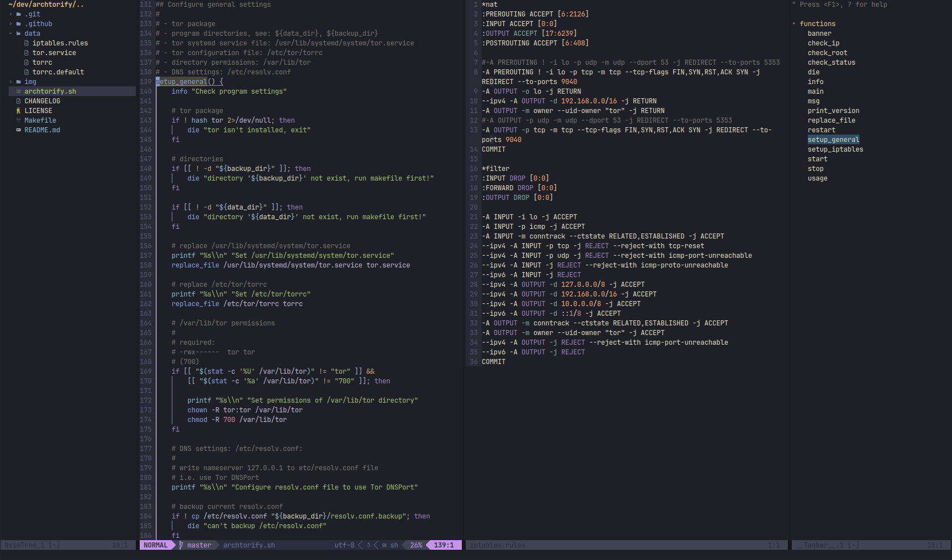The width and height of the screenshot is (952, 560).
Task: Click the 139:1 cursor position indicator
Action: (x=444, y=545)
